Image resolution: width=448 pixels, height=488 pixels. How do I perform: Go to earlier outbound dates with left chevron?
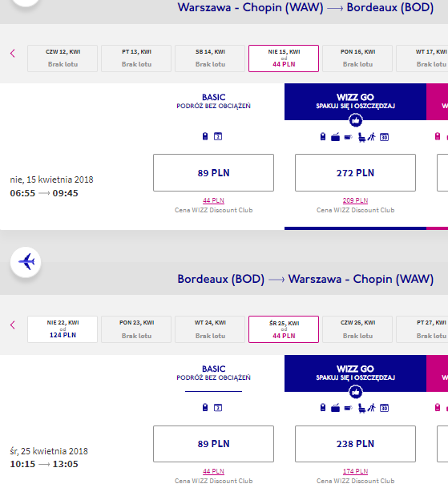click(13, 53)
